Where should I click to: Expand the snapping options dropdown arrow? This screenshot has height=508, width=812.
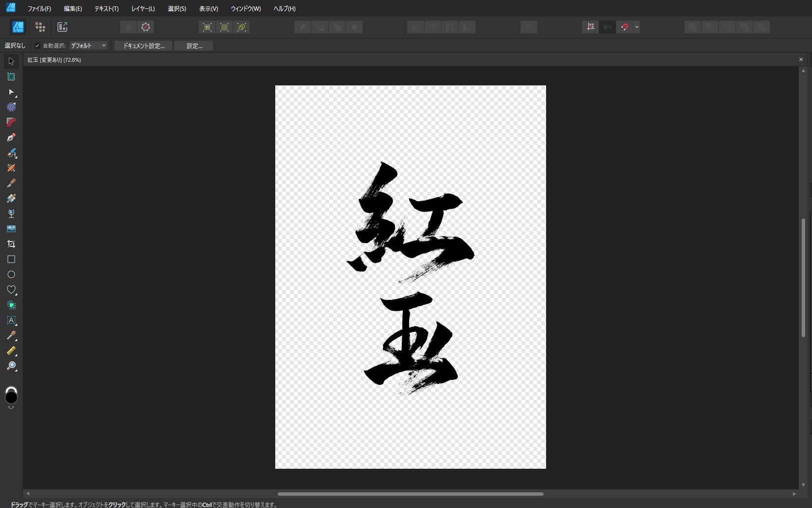tap(636, 27)
